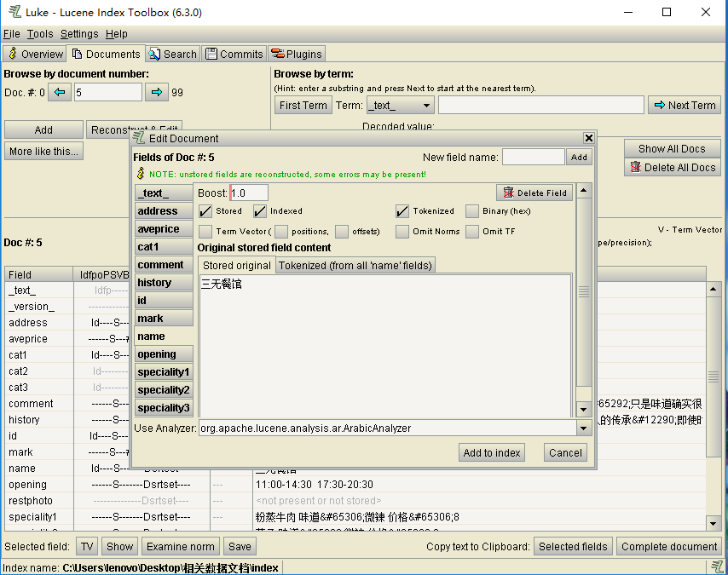Select the address field tab

[164, 210]
